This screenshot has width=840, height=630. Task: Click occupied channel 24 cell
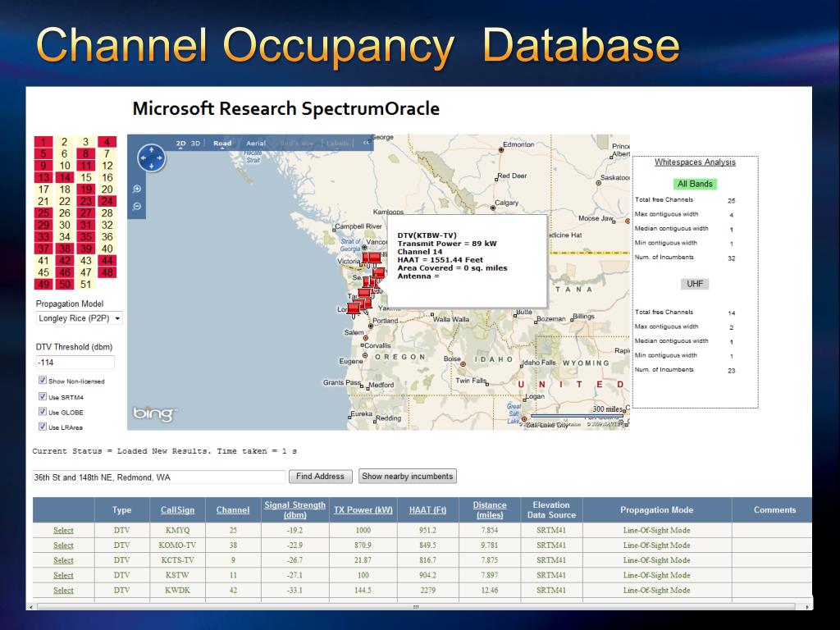(x=107, y=202)
